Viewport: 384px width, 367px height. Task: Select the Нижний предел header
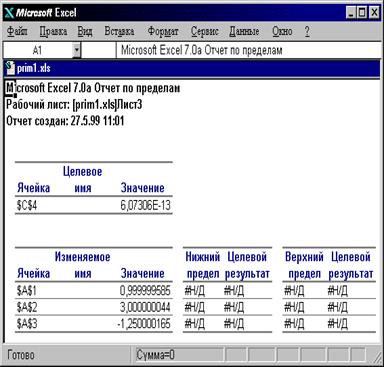[x=203, y=265]
